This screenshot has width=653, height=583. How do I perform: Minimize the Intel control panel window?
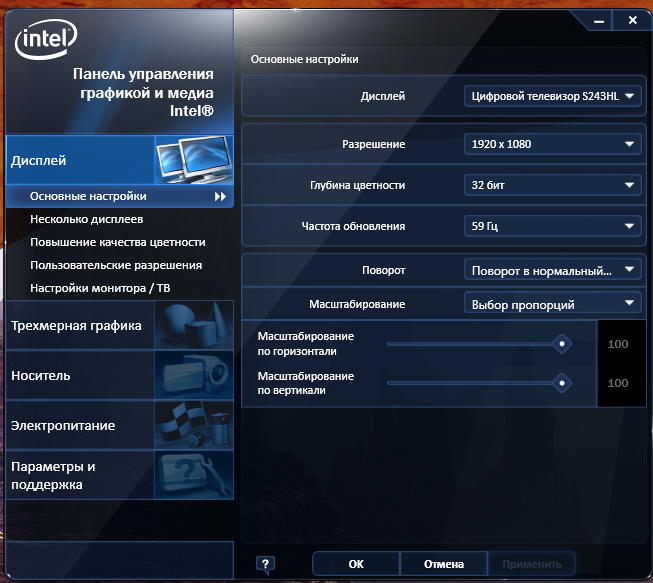click(x=599, y=21)
